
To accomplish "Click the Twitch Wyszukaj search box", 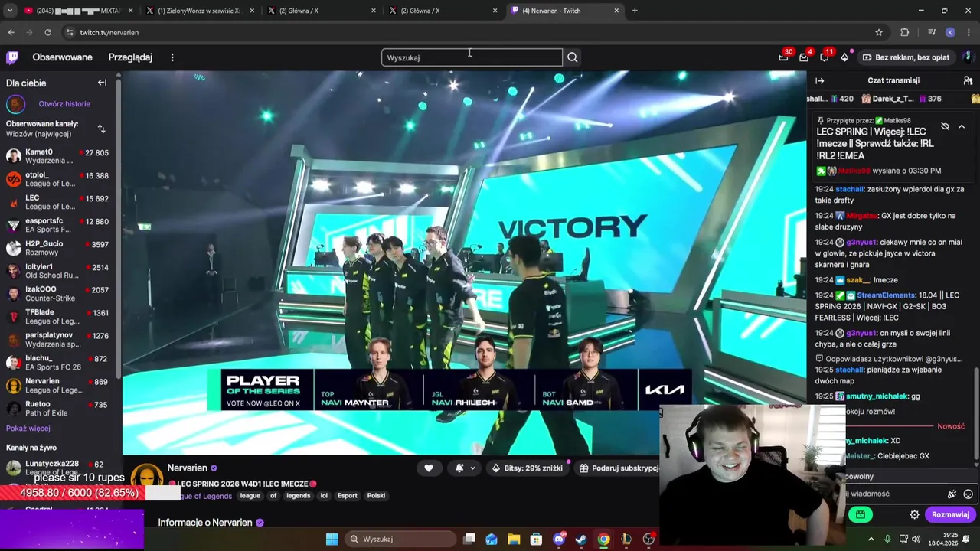I will point(472,57).
